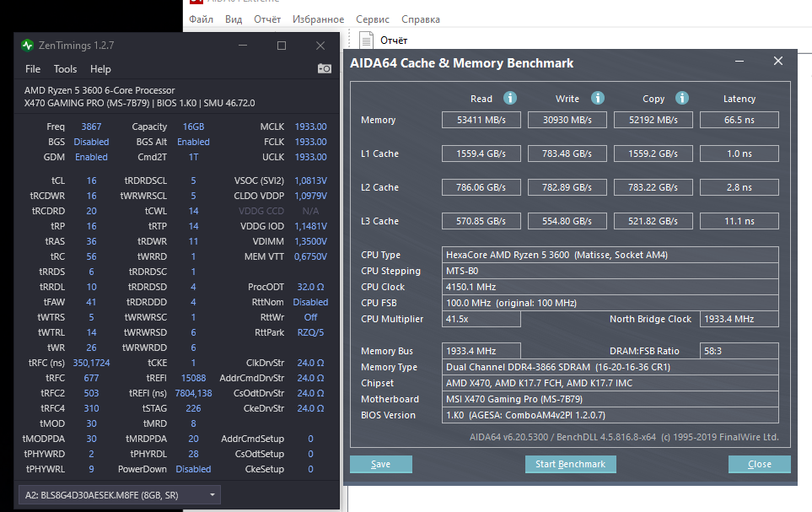Click Close button in benchmark window

[x=759, y=464]
